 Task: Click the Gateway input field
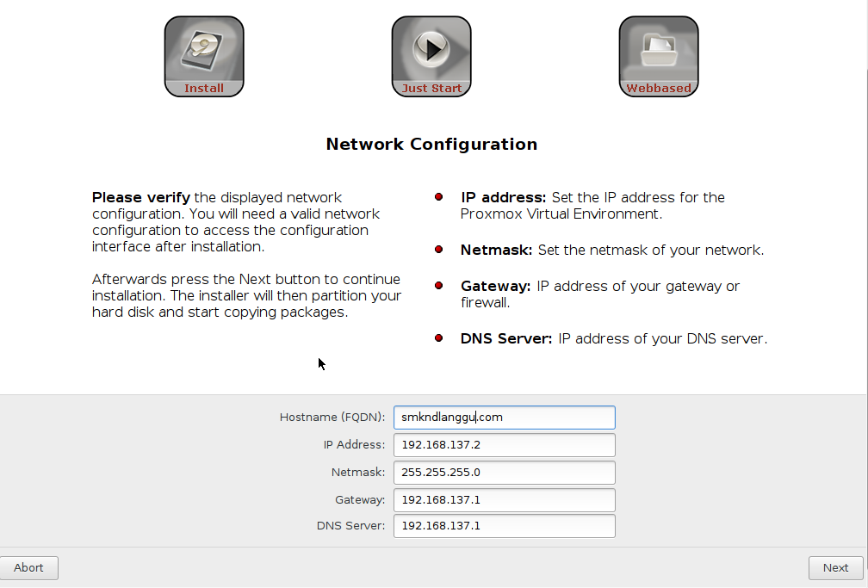tap(505, 500)
